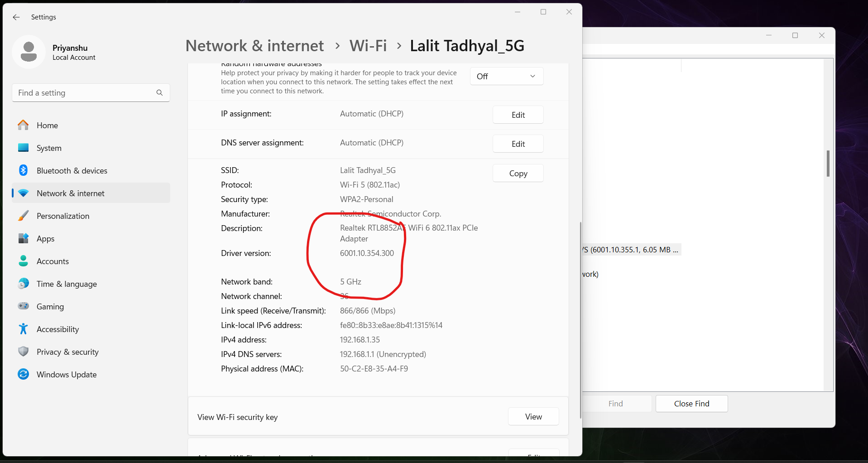Open Windows Update settings
The width and height of the screenshot is (868, 463).
point(66,374)
